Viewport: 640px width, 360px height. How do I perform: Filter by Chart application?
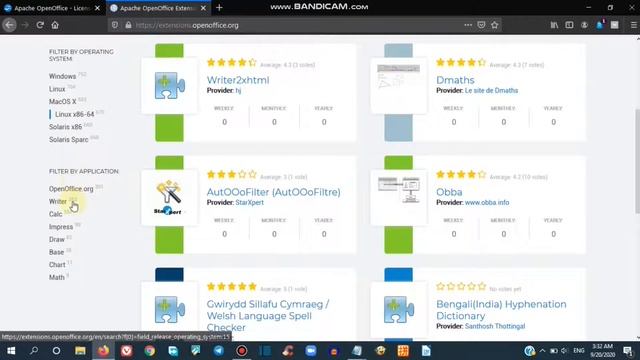(57, 265)
